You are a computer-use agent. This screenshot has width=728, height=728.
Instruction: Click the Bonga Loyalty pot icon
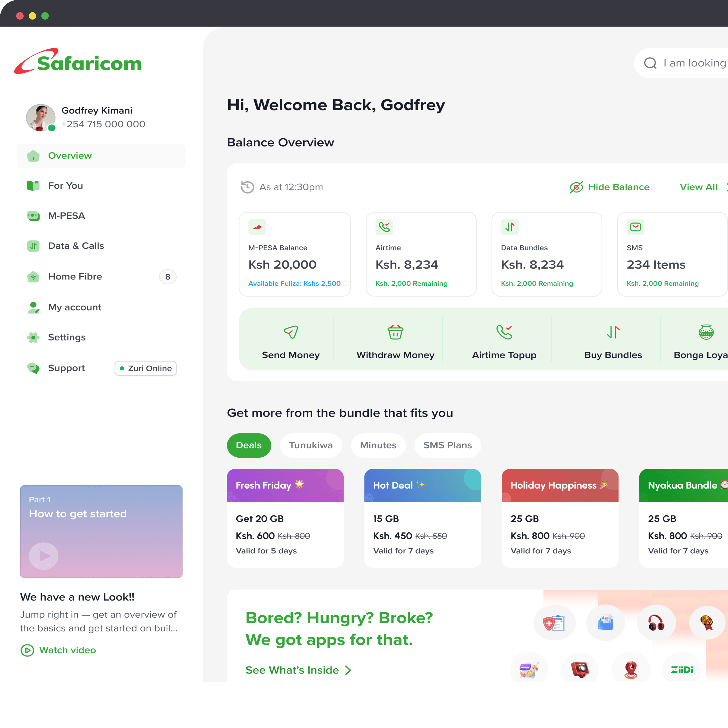706,332
